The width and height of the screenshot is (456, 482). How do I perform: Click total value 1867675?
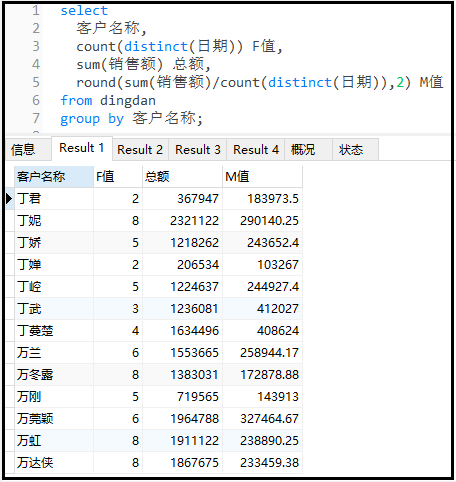click(x=182, y=463)
